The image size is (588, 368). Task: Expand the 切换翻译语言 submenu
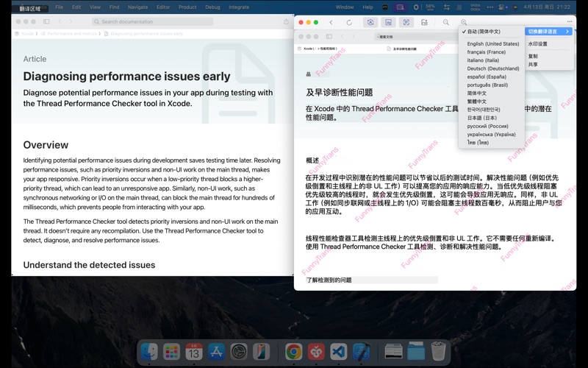[548, 32]
